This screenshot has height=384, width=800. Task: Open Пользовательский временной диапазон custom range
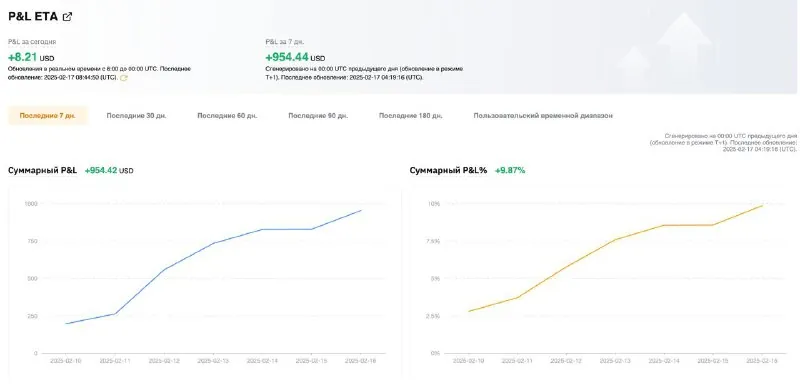543,116
